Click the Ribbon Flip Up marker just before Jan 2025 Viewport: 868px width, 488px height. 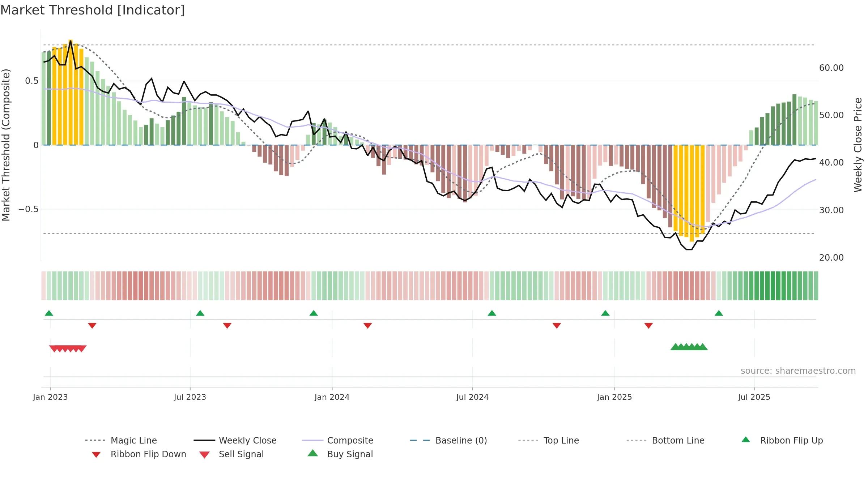point(605,313)
